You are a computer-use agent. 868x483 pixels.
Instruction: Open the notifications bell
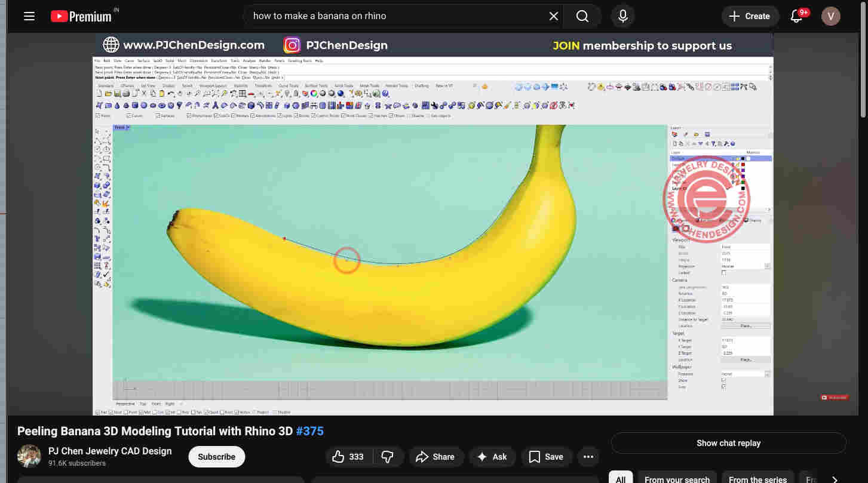pyautogui.click(x=797, y=16)
